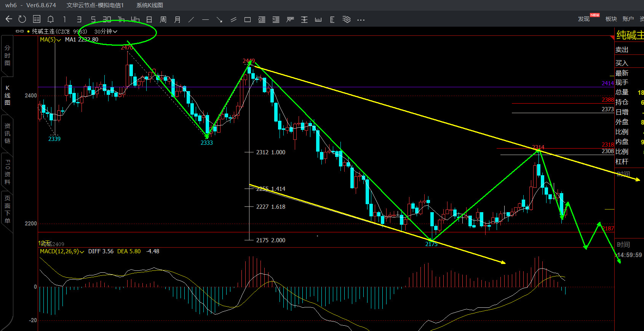Switch to the daily (日) period
Viewport: 644px width, 331px height.
coord(149,19)
